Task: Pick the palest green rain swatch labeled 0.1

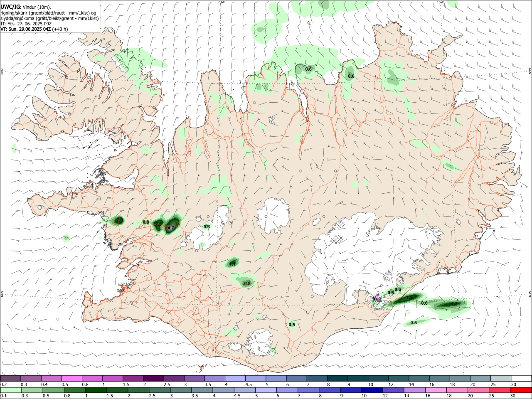Action: (x=11, y=390)
